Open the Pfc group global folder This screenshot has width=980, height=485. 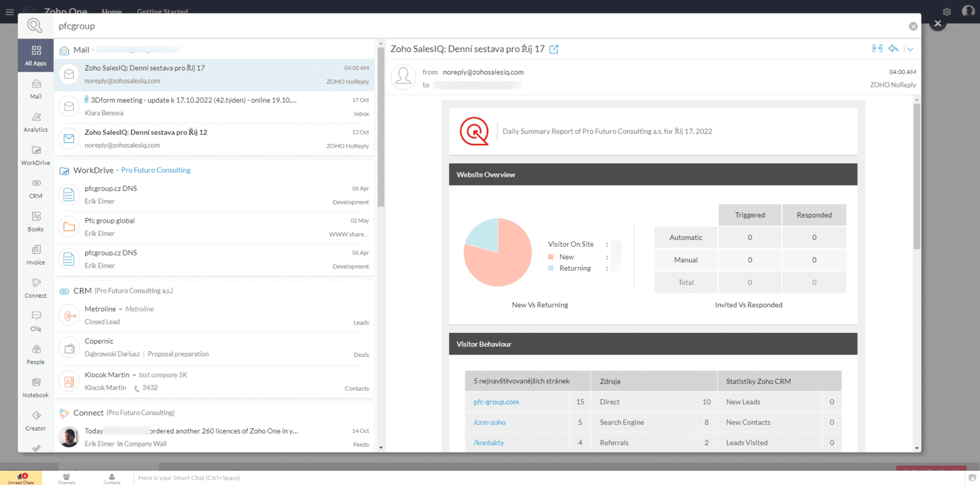click(214, 227)
